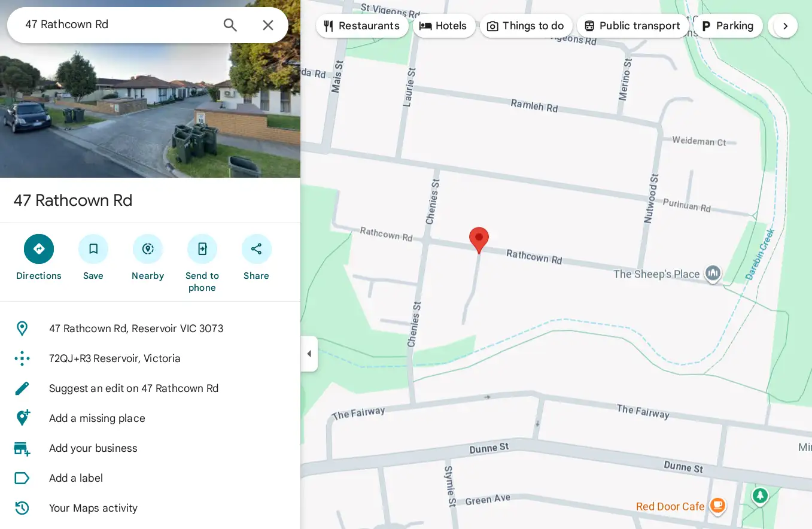812x529 pixels.
Task: Select the Restaurants filter chip
Action: click(x=362, y=26)
